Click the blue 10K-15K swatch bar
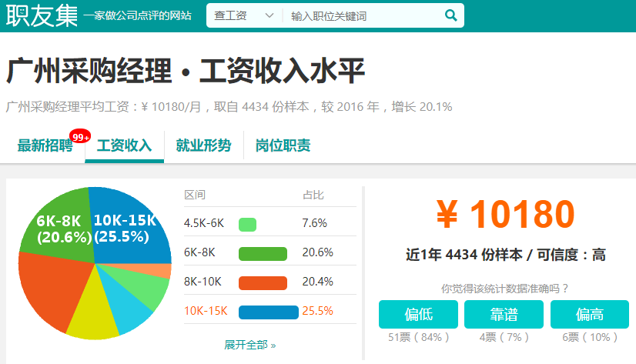Screen dimensions: 636x364 click(269, 312)
